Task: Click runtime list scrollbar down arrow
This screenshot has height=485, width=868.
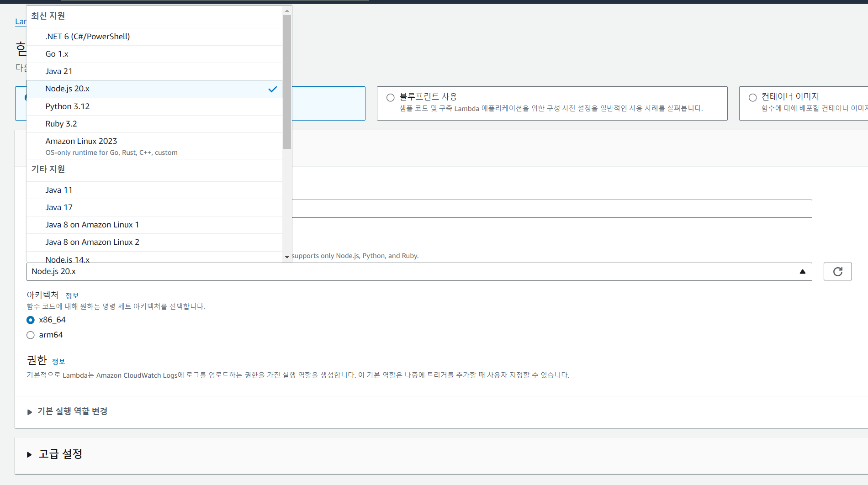Action: point(287,257)
